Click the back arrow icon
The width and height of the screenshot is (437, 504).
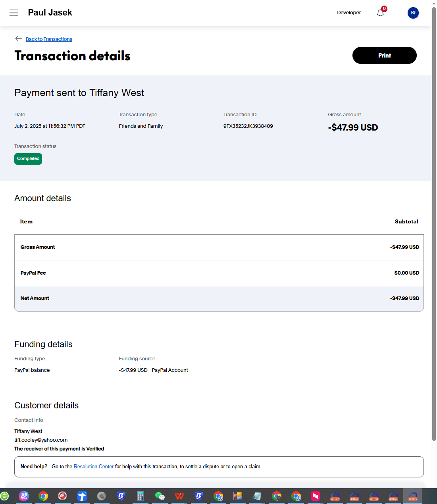pos(18,38)
